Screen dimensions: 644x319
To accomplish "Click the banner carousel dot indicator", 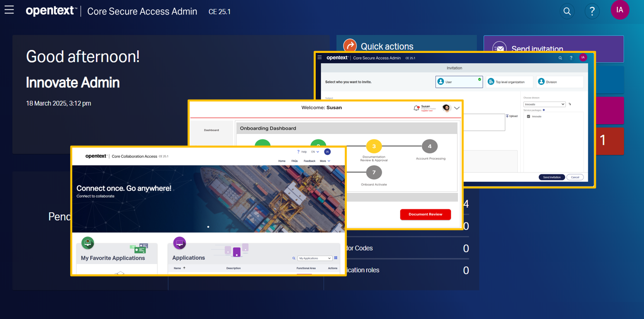I will point(209,227).
